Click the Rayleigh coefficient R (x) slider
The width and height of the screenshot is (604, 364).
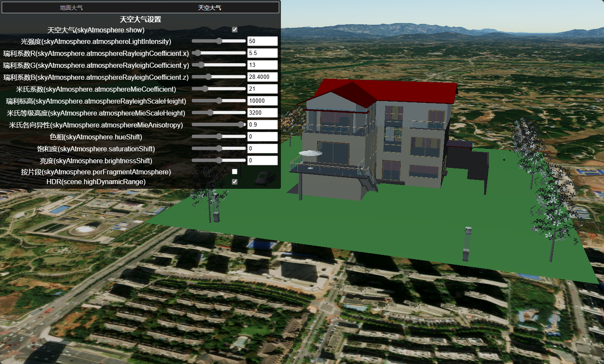tap(219, 53)
